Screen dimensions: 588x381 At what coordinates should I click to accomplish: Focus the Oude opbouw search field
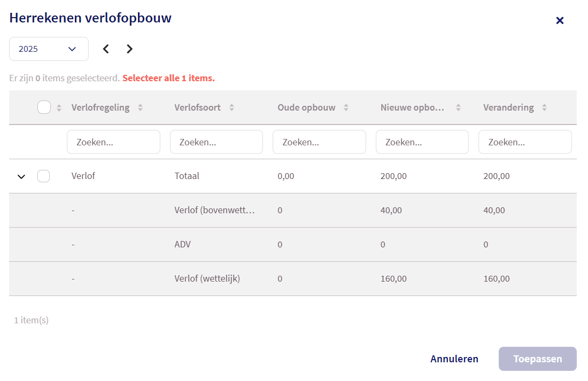point(319,142)
